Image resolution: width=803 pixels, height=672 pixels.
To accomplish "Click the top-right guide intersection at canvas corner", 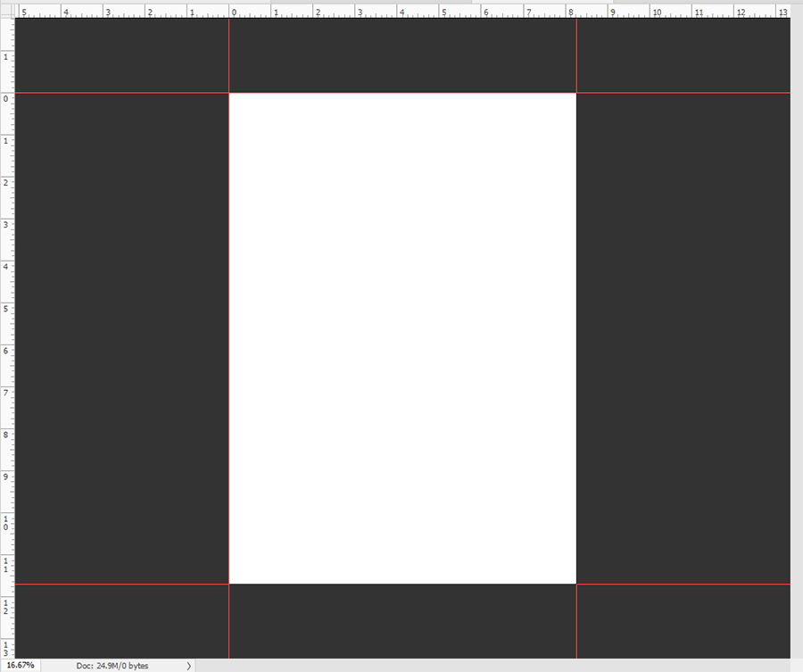I will [x=576, y=93].
